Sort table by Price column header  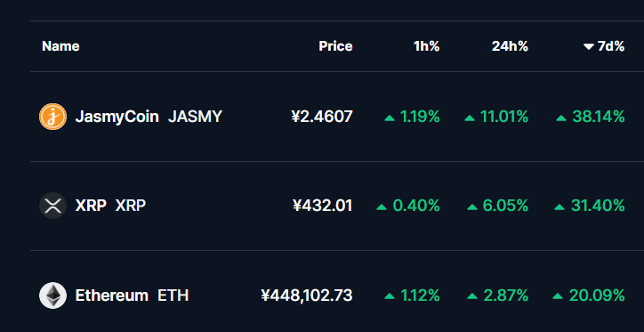[x=335, y=46]
